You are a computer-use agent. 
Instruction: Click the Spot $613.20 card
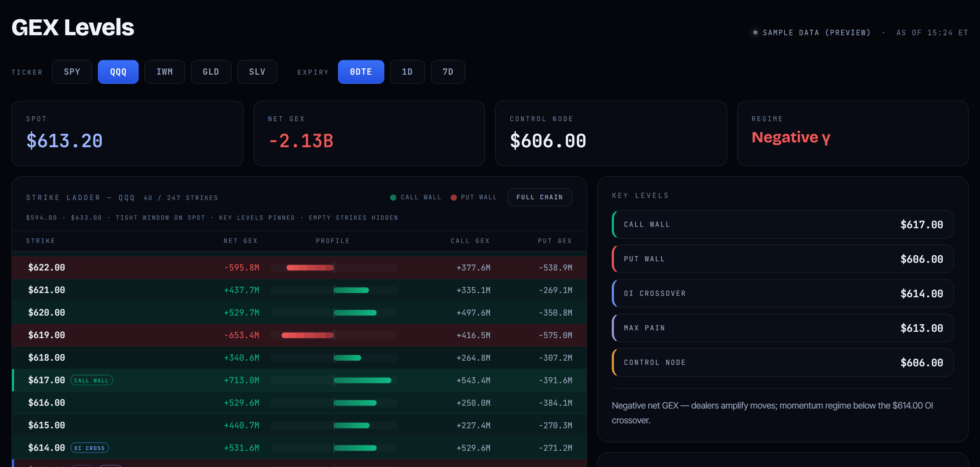tap(127, 133)
